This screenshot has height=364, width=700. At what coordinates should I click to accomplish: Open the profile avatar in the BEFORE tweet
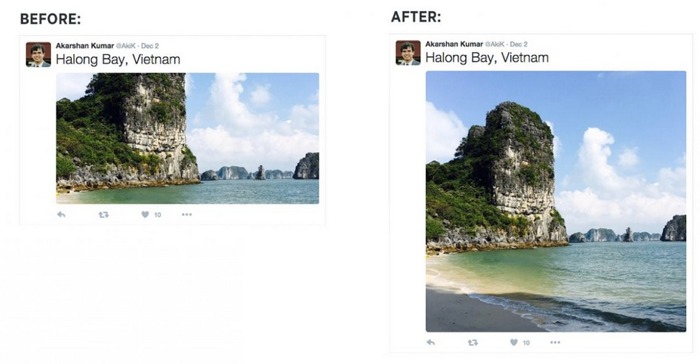tap(38, 54)
